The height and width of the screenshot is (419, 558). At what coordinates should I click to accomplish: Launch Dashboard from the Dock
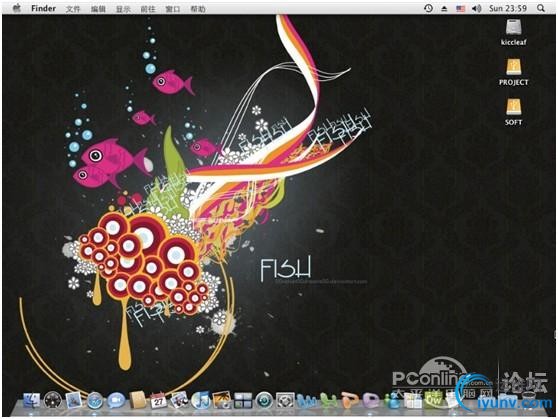53,400
